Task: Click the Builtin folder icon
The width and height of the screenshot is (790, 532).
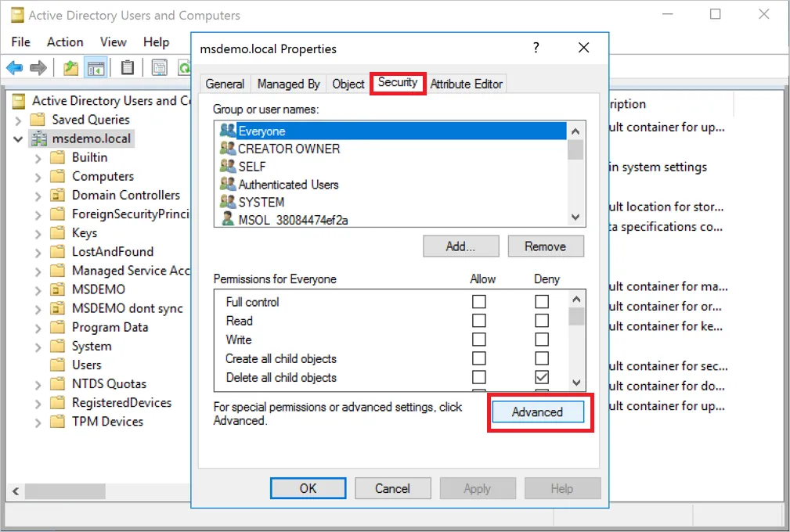Action: (57, 157)
